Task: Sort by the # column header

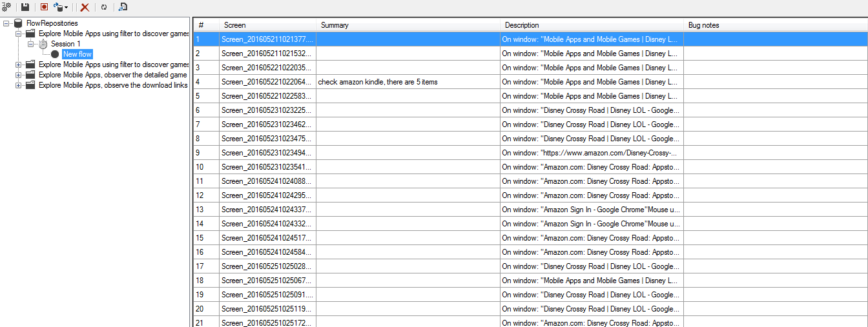Action: click(206, 25)
